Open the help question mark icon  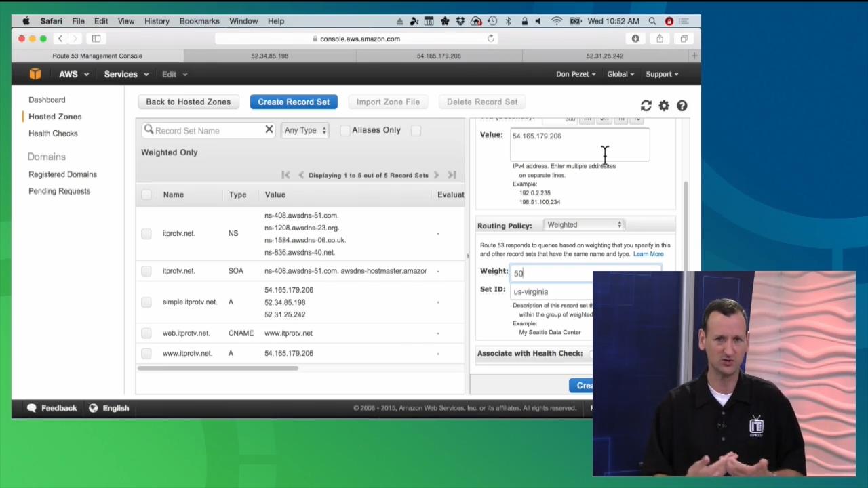pos(682,106)
